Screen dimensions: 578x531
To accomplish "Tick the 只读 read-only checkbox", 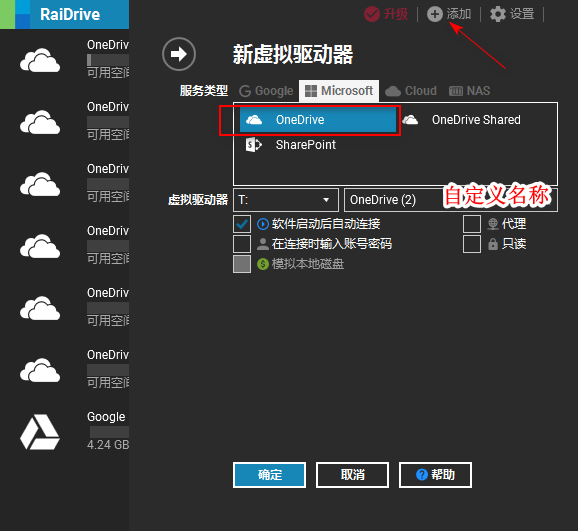I will (x=472, y=244).
